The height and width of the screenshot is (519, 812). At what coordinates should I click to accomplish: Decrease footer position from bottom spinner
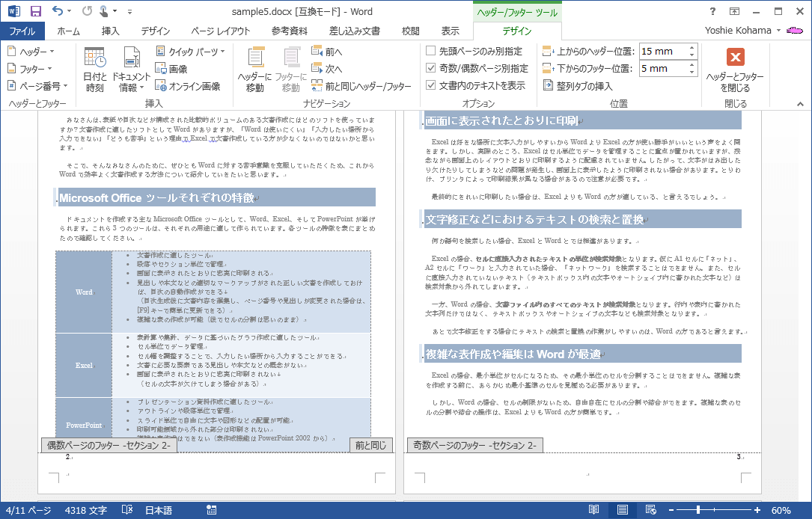point(692,72)
